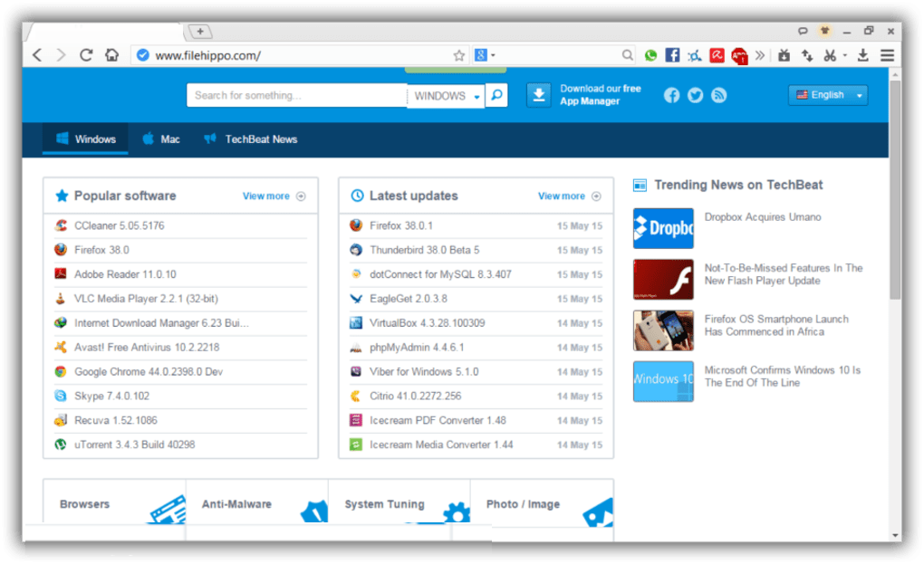Click the up-down arrows toolbar icon
924x564 pixels.
coord(807,55)
